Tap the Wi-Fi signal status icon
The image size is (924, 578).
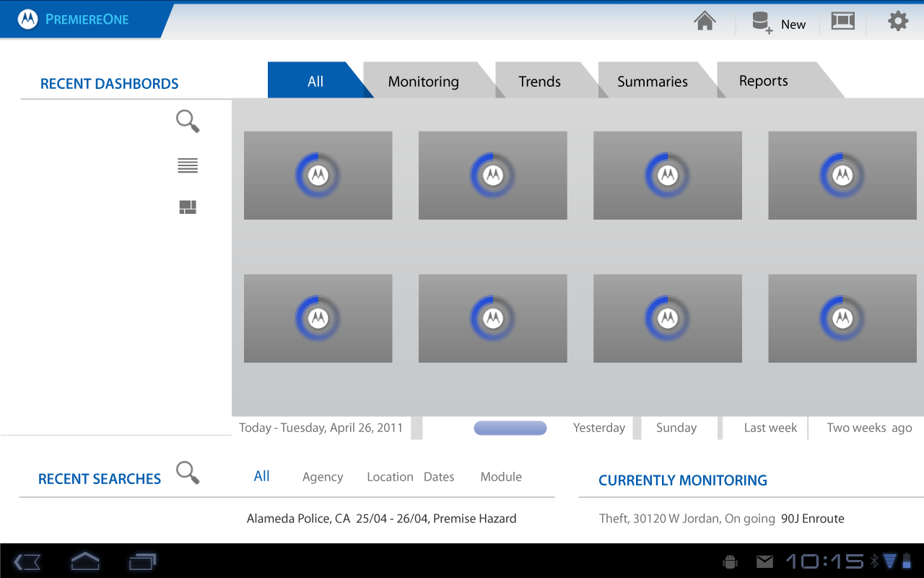(889, 561)
